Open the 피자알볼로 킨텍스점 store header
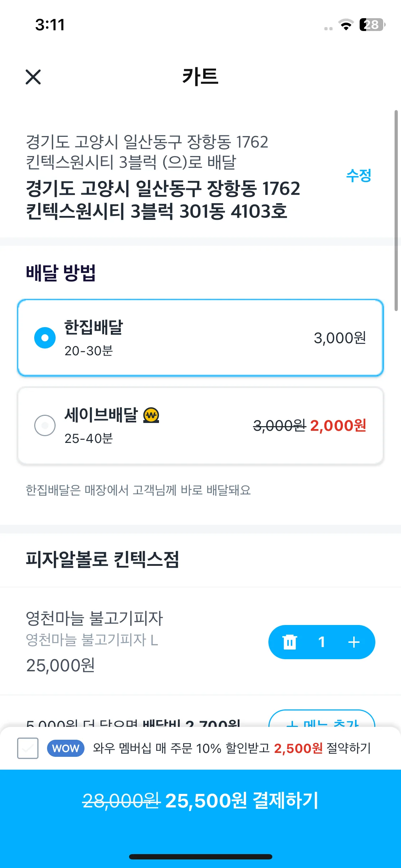The image size is (401, 868). 102,559
